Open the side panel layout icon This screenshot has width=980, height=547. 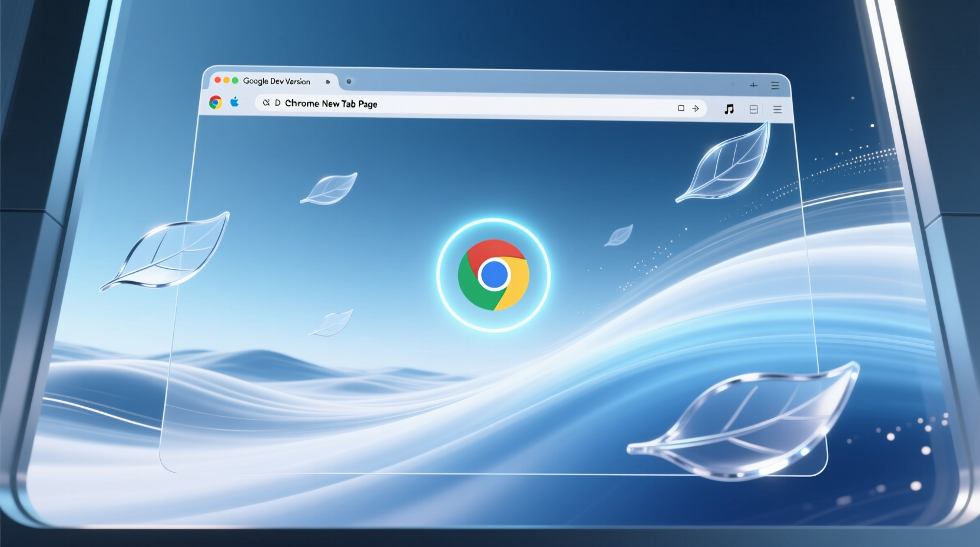753,109
